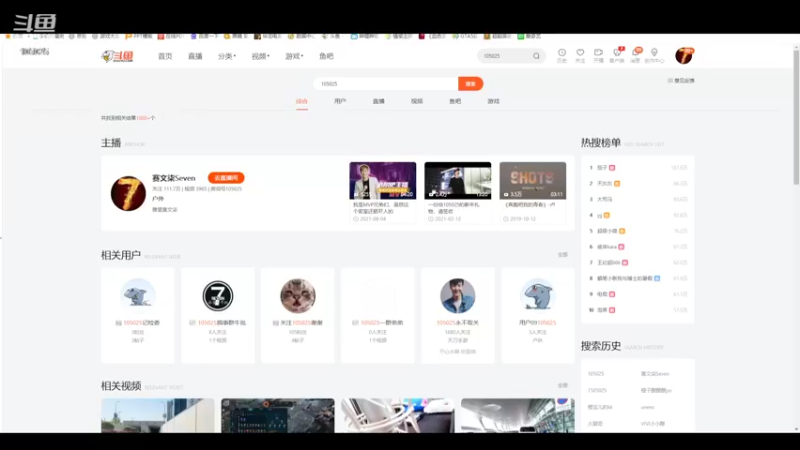Image resolution: width=800 pixels, height=450 pixels.
Task: Click user name 105025永不取关
Action: pyautogui.click(x=458, y=323)
